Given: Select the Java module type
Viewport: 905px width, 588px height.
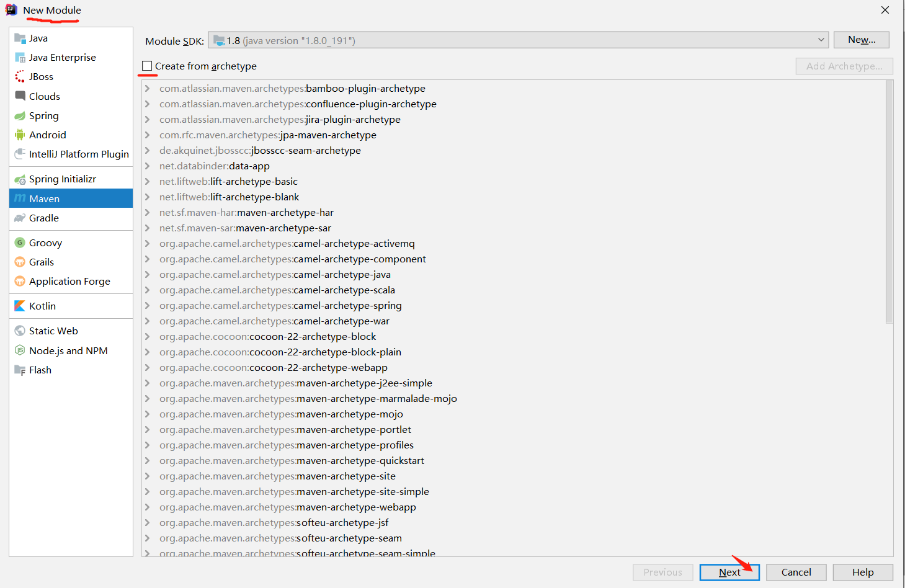Looking at the screenshot, I should coord(71,38).
